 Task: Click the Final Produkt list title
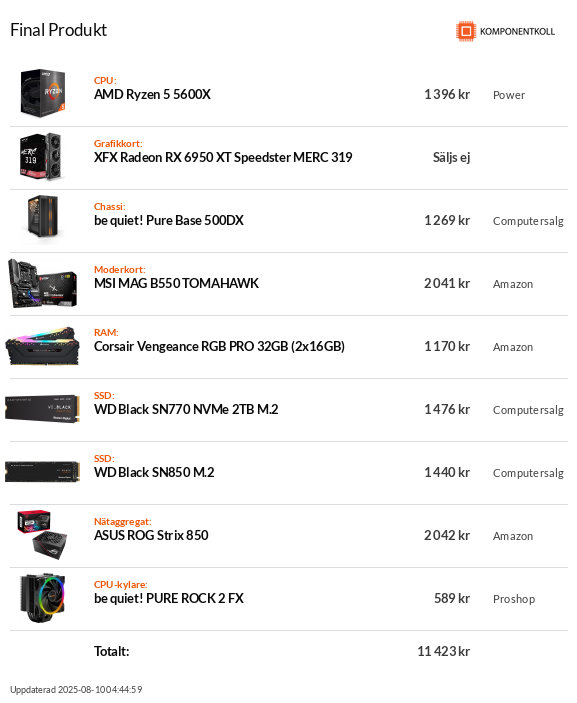[59, 30]
